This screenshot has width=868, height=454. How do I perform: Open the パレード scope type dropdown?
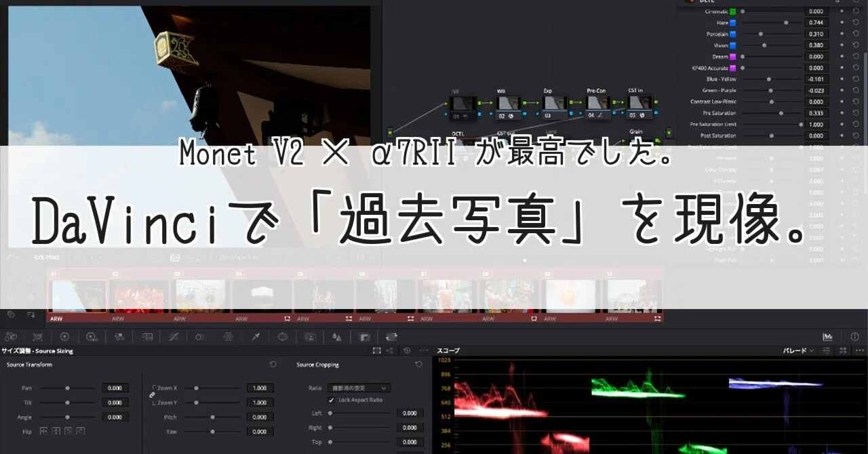tap(798, 350)
